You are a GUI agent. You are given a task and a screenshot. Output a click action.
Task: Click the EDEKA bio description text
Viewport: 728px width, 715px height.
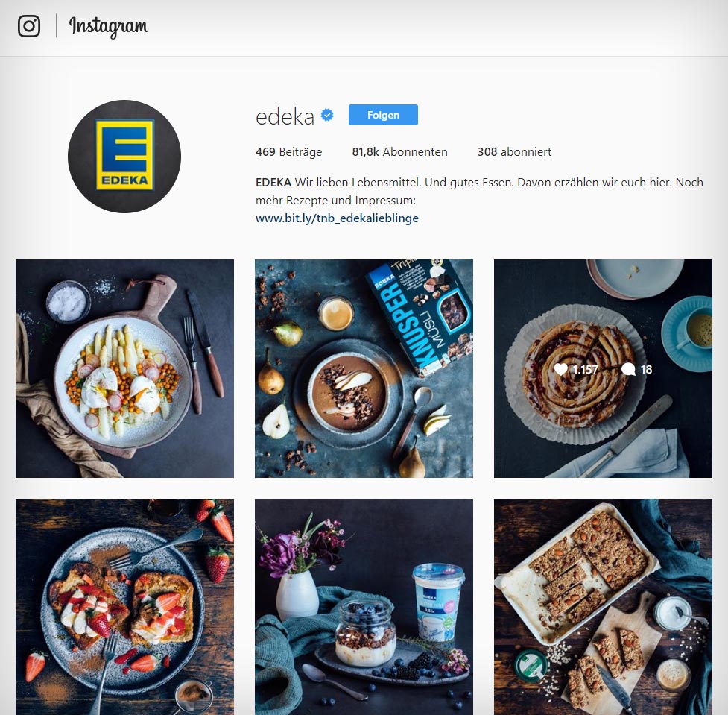point(479,192)
